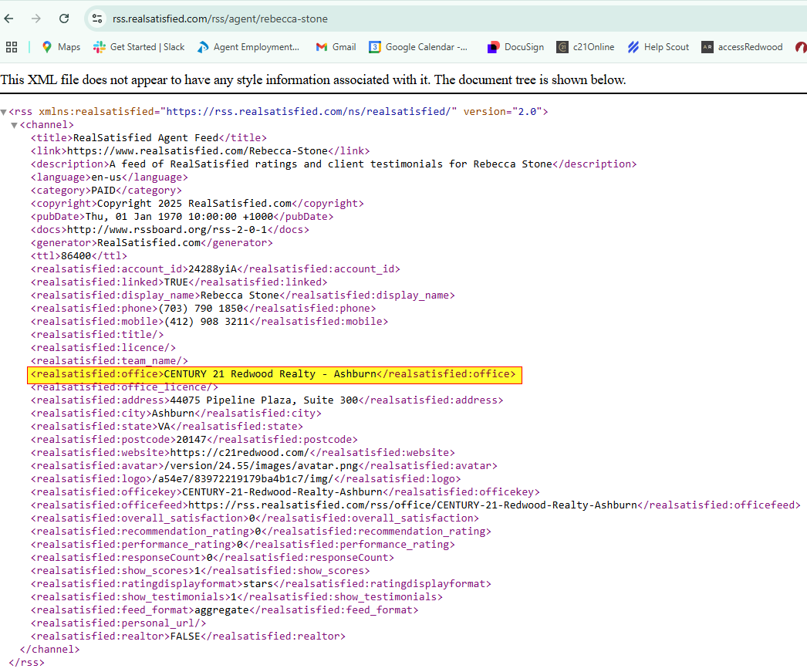This screenshot has width=807, height=672.
Task: Click the empty personal_url tag
Action: point(118,623)
